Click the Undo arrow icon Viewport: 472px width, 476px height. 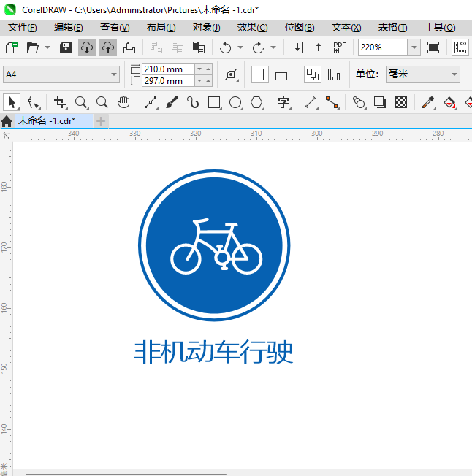coord(225,47)
